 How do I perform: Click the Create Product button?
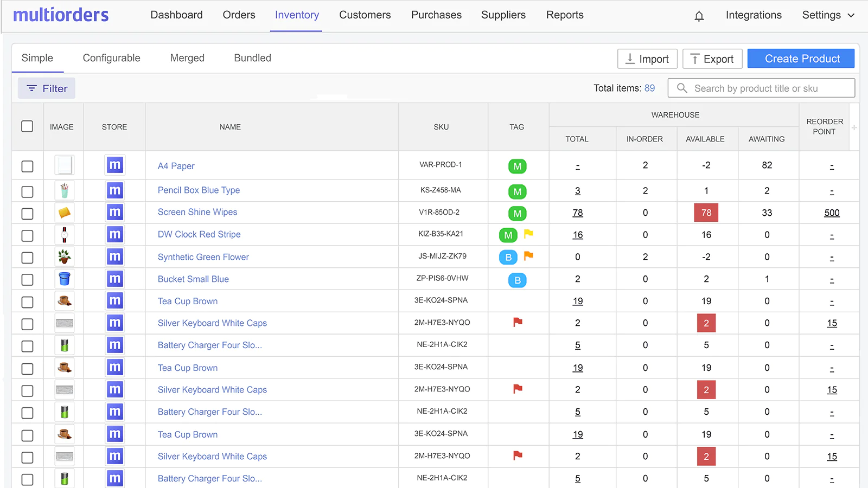[x=801, y=58]
